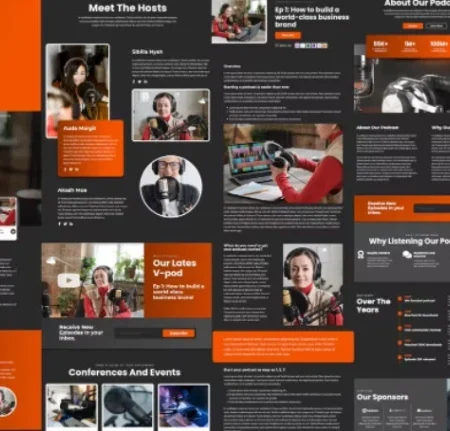Click the Subscribe button

(x=179, y=333)
